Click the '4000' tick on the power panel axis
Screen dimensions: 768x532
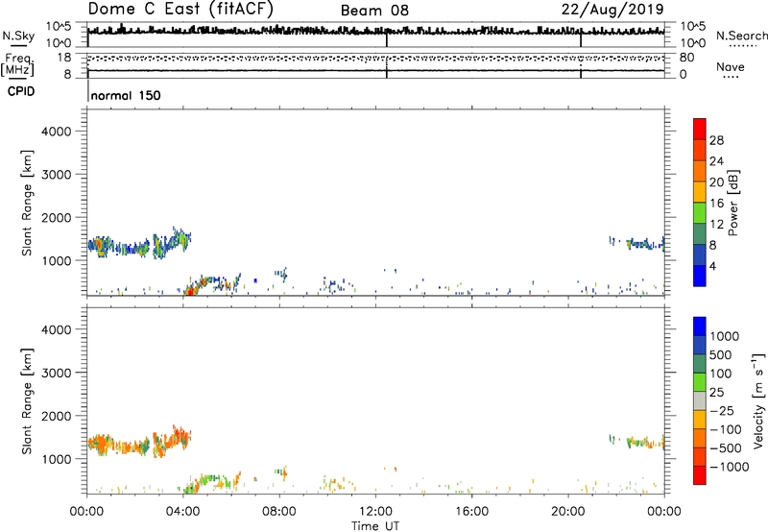57,132
